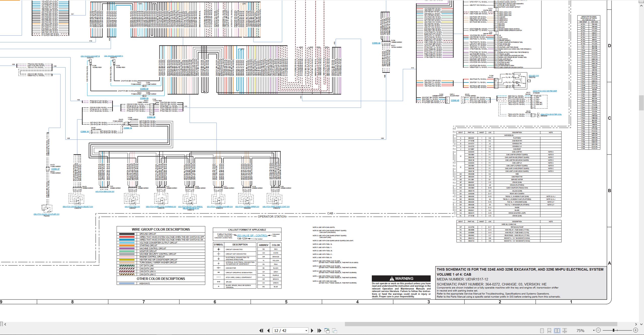The image size is (644, 335).
Task: Click the 'OPERATOR STATION' label
Action: pyautogui.click(x=272, y=217)
